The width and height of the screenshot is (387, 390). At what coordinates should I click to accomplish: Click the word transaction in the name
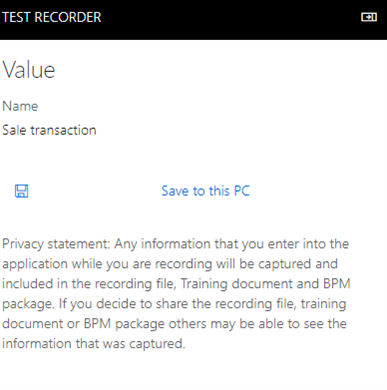click(63, 130)
